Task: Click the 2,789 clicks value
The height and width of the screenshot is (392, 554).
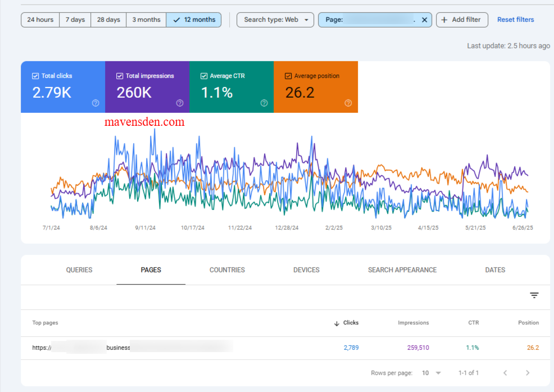Action: point(351,348)
